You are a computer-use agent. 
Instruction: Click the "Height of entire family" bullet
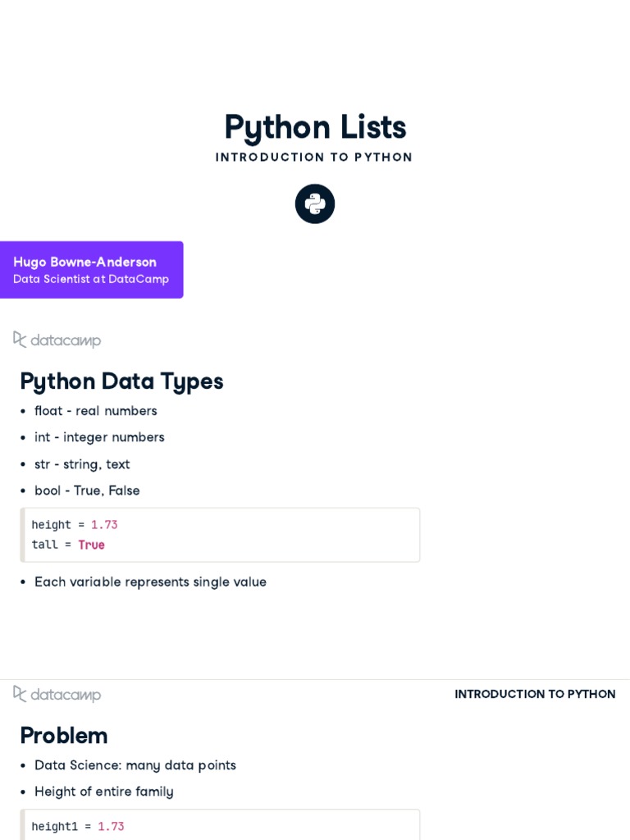104,792
